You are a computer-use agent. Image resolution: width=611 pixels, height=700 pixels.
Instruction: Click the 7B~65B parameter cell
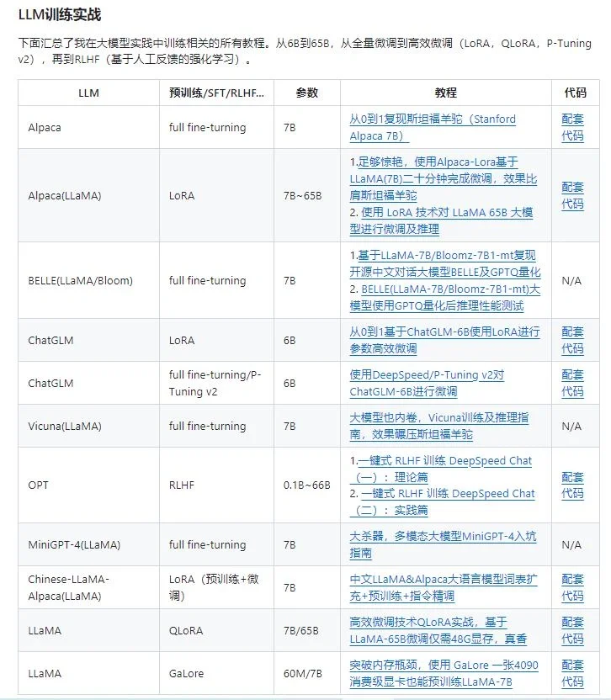(x=307, y=195)
